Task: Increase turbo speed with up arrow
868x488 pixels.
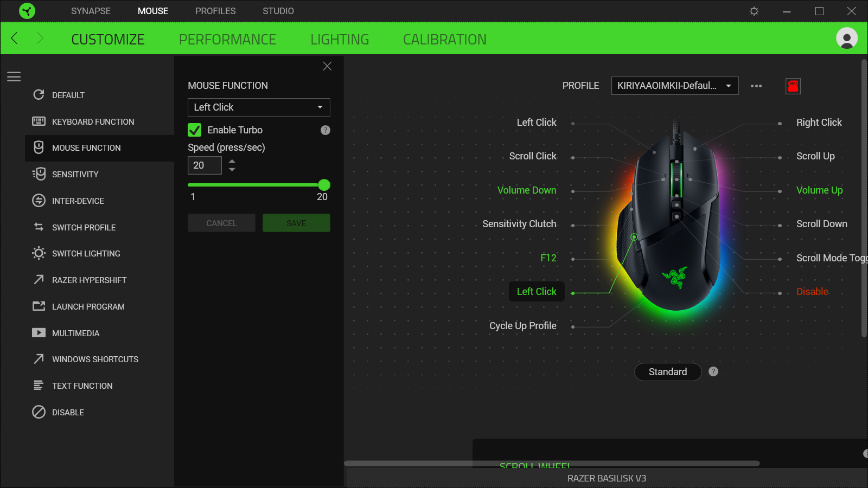Action: pyautogui.click(x=232, y=161)
